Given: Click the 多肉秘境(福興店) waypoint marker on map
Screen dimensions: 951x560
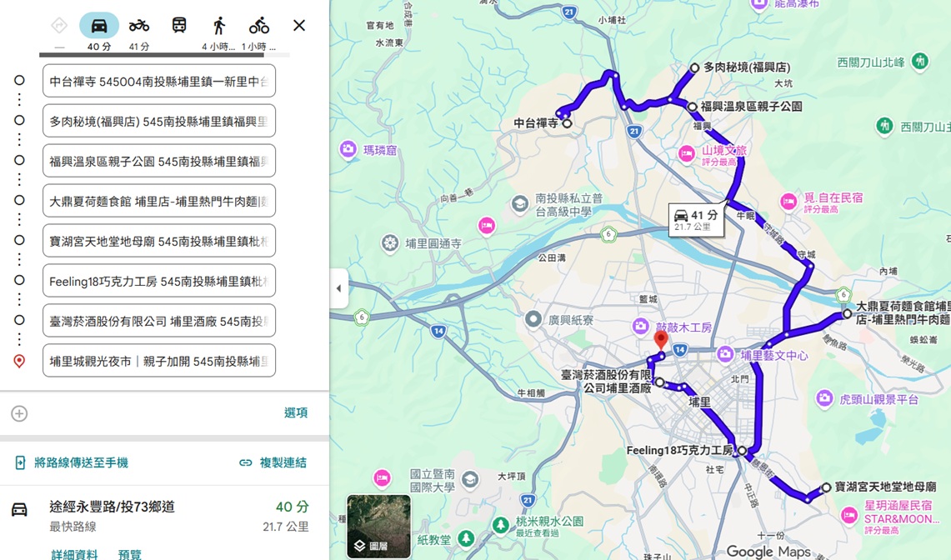Looking at the screenshot, I should [x=695, y=68].
